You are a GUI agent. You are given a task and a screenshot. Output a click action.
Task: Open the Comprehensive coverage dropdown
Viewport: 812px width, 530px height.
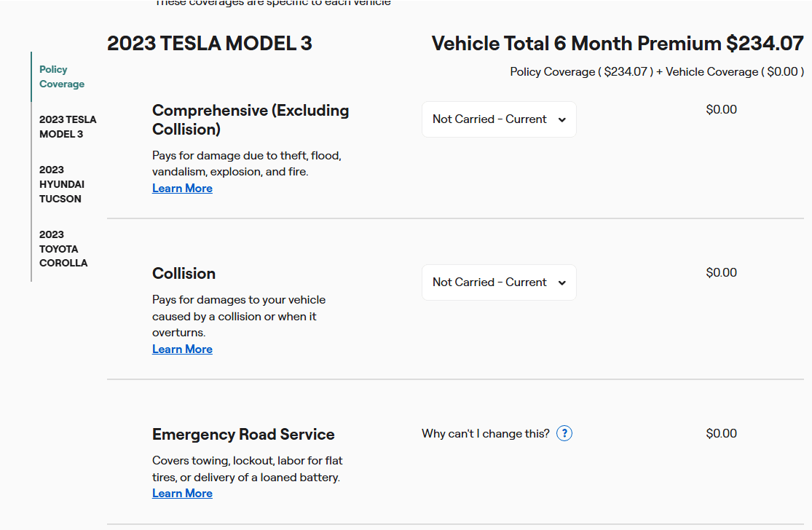pyautogui.click(x=499, y=119)
